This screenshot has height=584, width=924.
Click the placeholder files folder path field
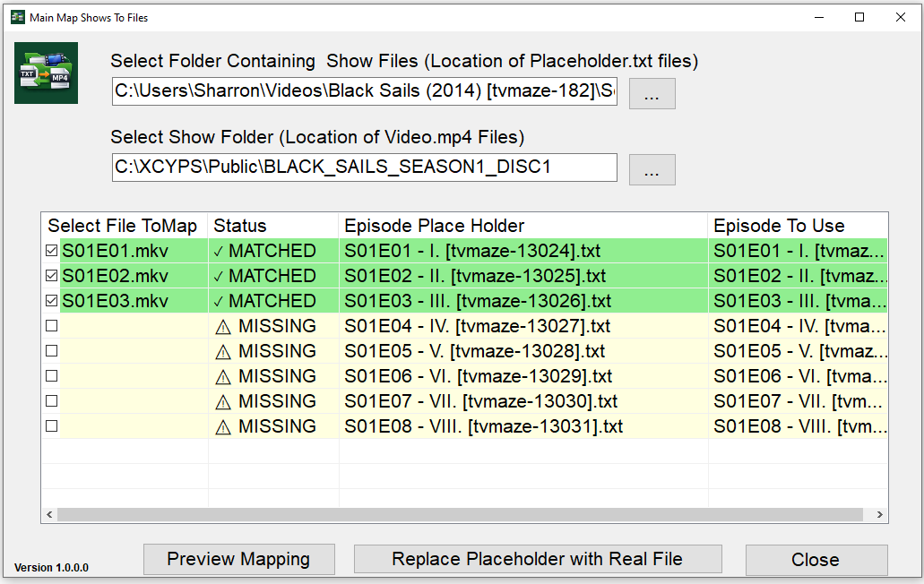(x=365, y=91)
